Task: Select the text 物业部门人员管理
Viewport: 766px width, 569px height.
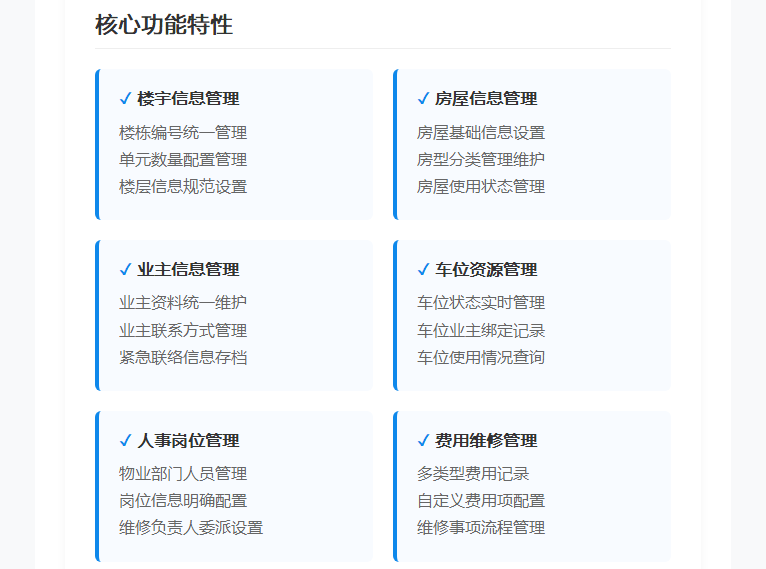Action: coord(183,474)
